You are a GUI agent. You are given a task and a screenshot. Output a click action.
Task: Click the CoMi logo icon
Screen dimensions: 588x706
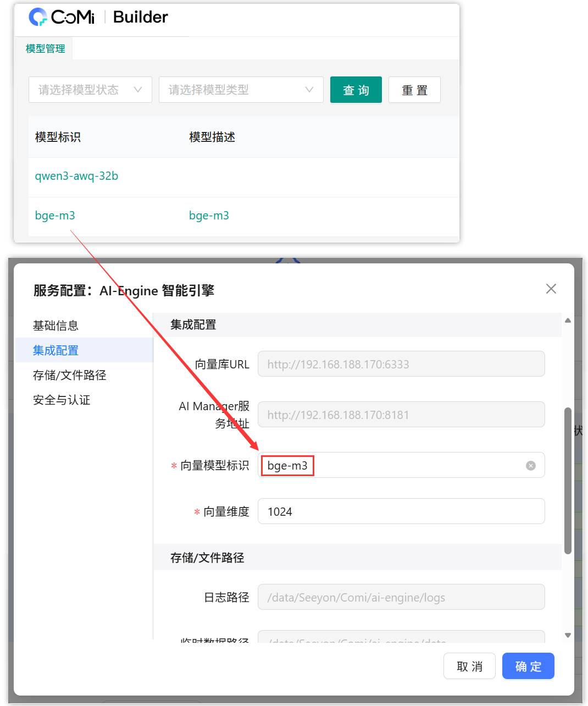(38, 17)
